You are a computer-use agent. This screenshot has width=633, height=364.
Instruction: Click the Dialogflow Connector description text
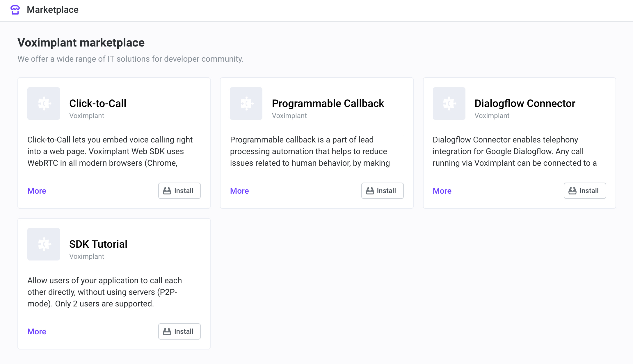515,151
